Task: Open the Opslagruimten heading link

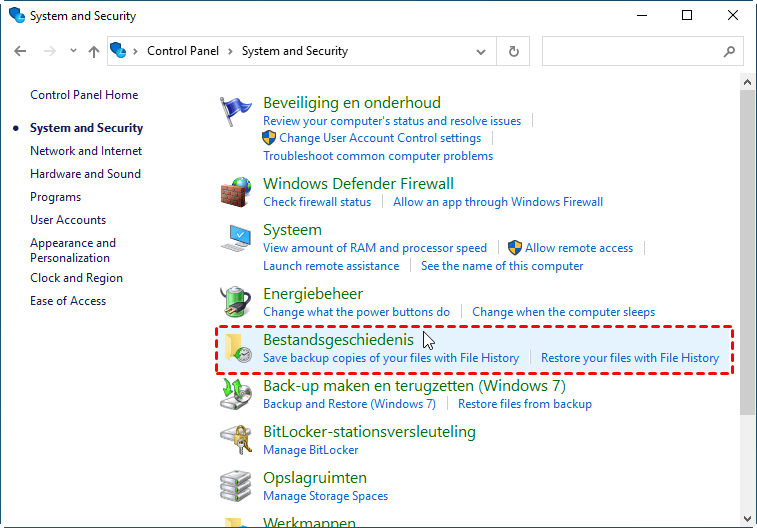Action: coord(315,478)
